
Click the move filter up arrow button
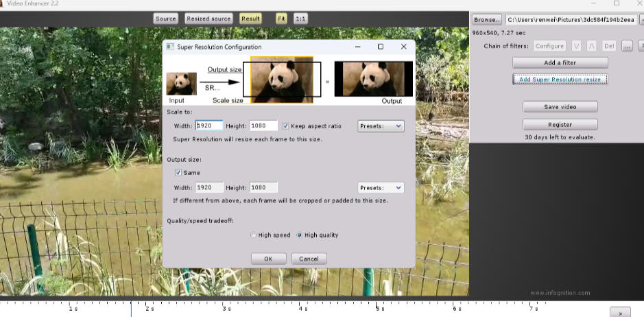591,46
